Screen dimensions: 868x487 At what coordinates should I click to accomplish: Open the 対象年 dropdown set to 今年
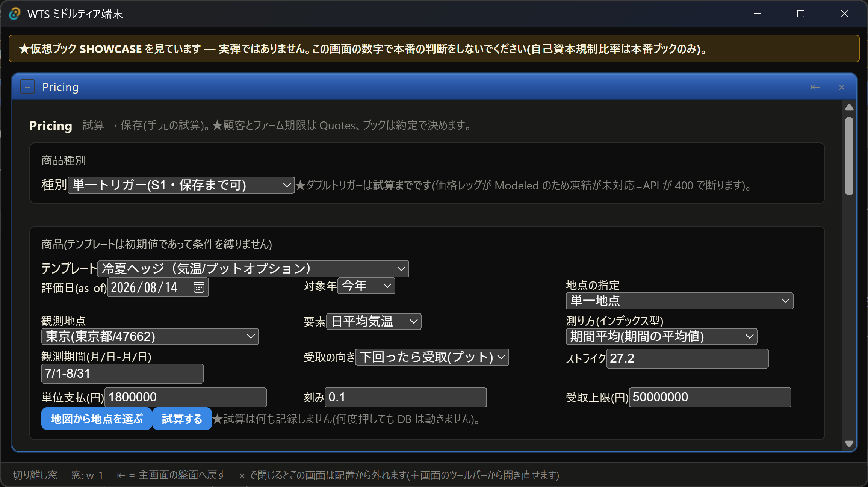(x=366, y=286)
